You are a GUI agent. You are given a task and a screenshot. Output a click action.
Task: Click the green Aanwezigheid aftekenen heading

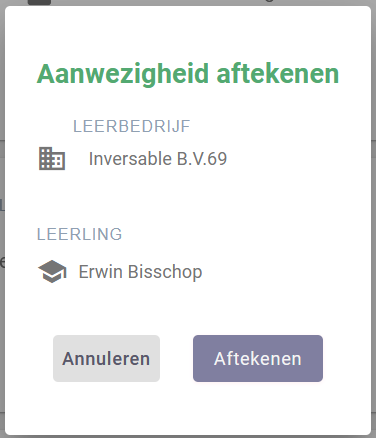click(x=188, y=74)
